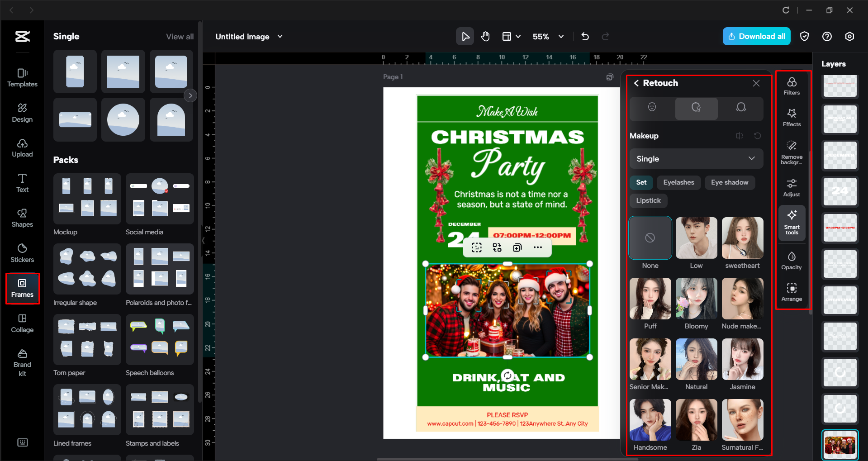Open the Templates panel
The image size is (868, 461).
22,78
